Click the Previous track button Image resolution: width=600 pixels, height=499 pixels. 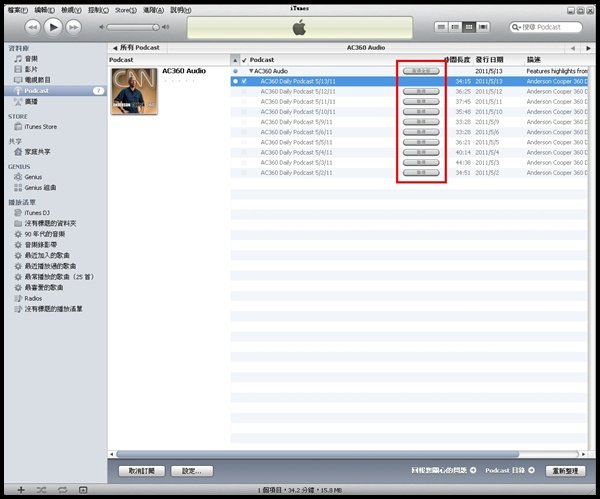pos(33,27)
